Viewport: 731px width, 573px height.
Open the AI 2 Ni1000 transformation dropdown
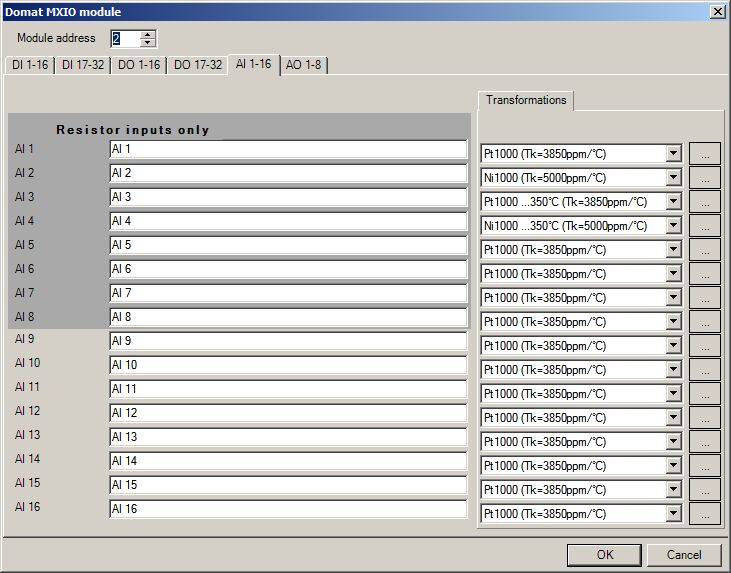tap(673, 178)
